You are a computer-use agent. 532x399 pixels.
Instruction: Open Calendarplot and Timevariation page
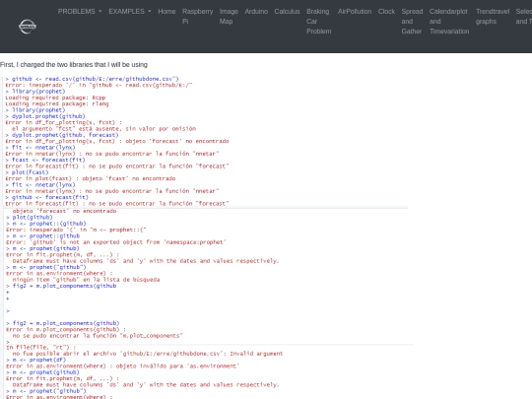pyautogui.click(x=449, y=22)
